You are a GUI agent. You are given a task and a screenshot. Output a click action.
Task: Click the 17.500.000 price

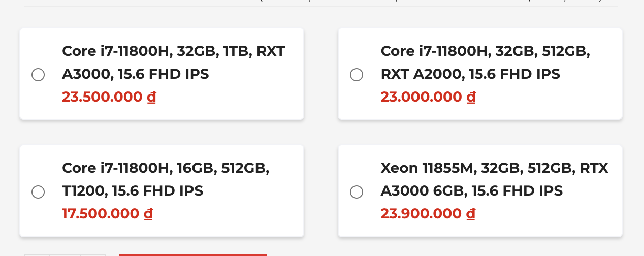click(x=101, y=213)
